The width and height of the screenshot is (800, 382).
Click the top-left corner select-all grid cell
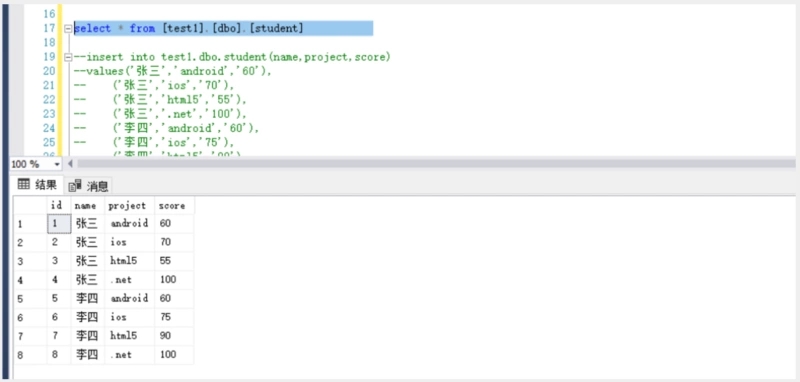pos(30,206)
